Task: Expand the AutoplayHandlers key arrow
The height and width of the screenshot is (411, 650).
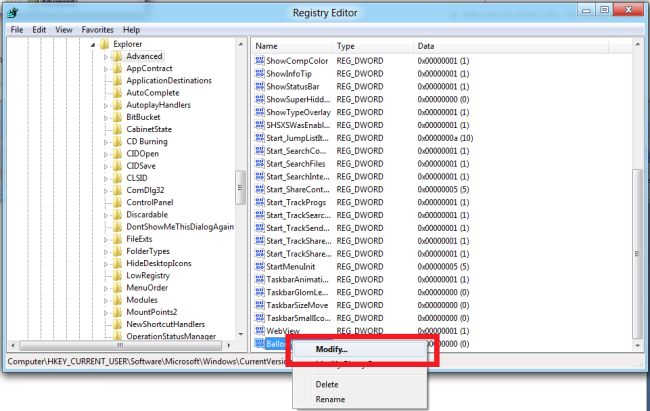Action: coord(106,106)
